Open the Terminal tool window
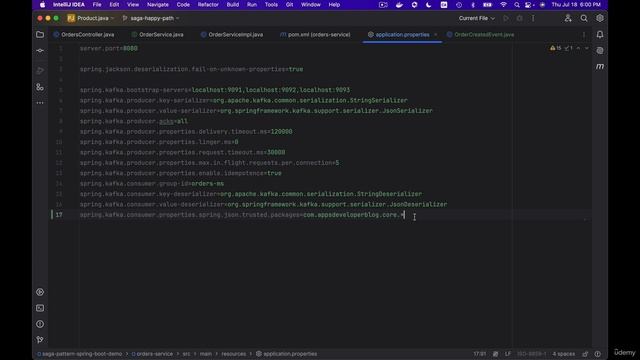 40,308
